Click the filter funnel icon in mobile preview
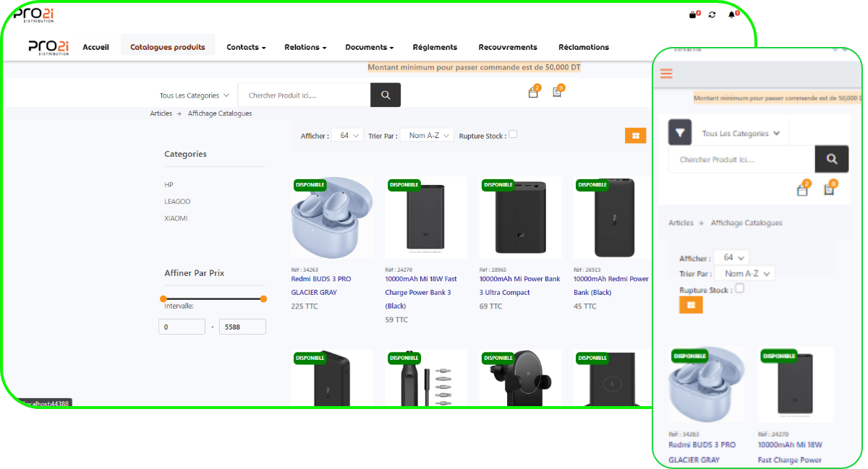This screenshot has width=868, height=469. 679,132
